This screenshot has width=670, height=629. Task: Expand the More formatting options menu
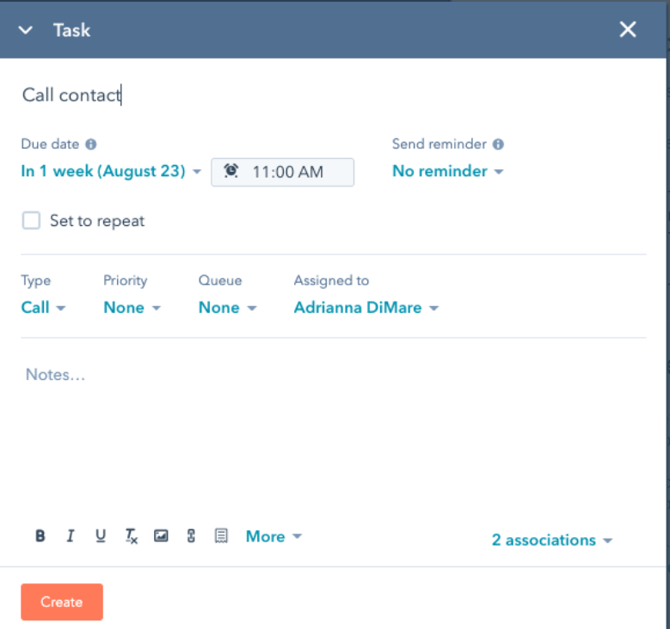[x=273, y=536]
